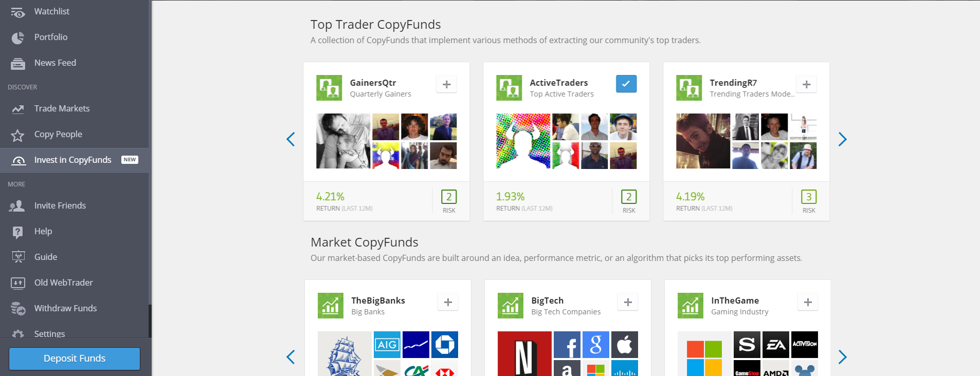Show previous Market CopyFunds
Screen dimensions: 980x376
click(291, 357)
